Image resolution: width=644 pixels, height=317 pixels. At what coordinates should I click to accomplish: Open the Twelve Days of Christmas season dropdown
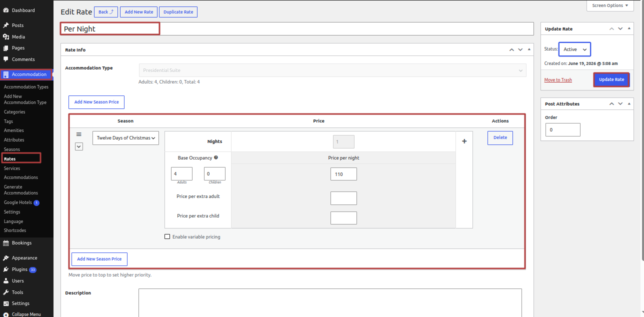point(125,138)
